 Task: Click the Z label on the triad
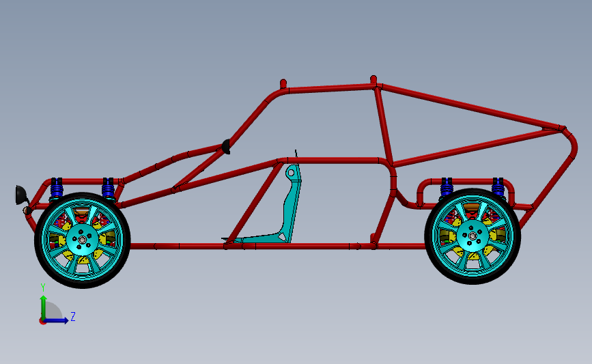click(73, 316)
